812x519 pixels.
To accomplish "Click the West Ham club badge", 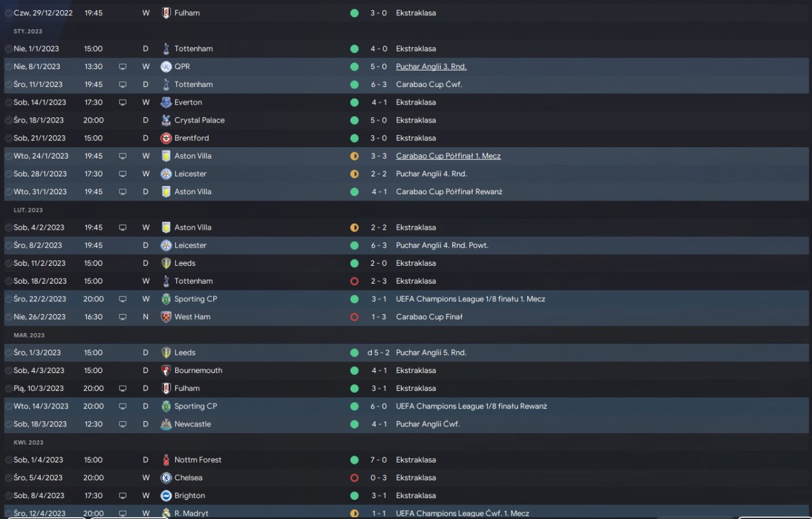I will coord(166,317).
